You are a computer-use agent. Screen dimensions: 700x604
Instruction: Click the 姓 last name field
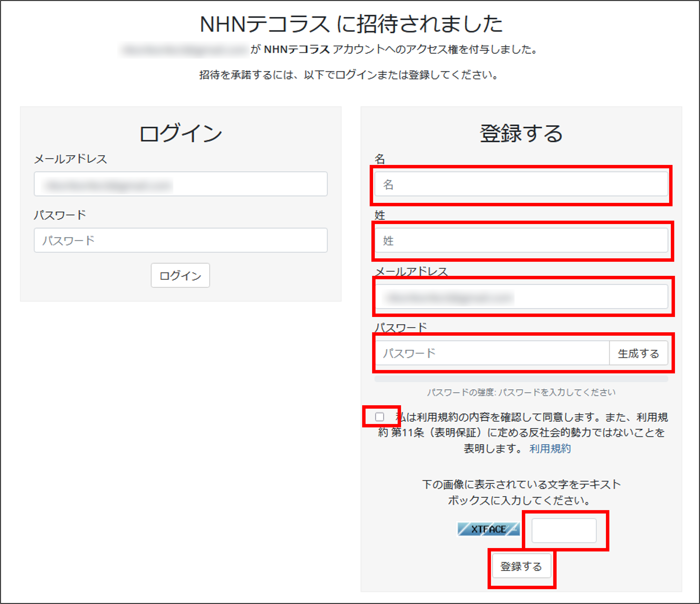click(521, 240)
